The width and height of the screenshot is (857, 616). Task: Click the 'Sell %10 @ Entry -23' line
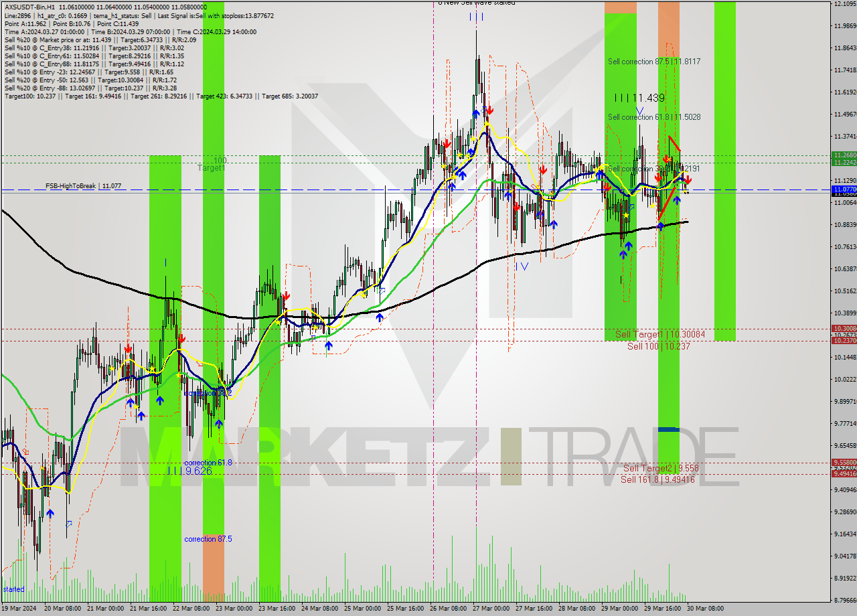pyautogui.click(x=88, y=72)
